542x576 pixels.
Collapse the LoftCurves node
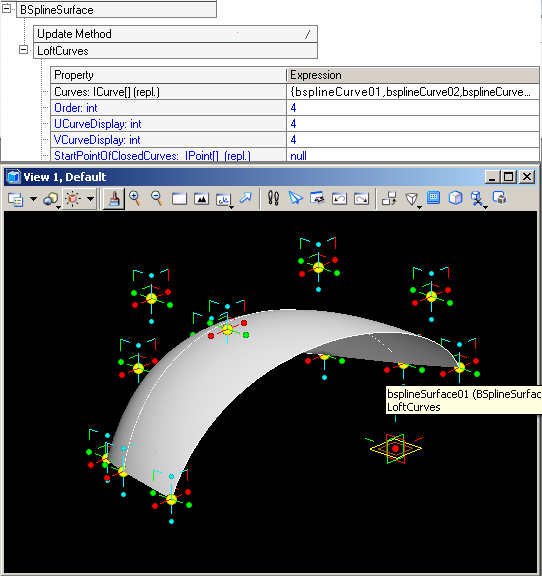pos(24,50)
